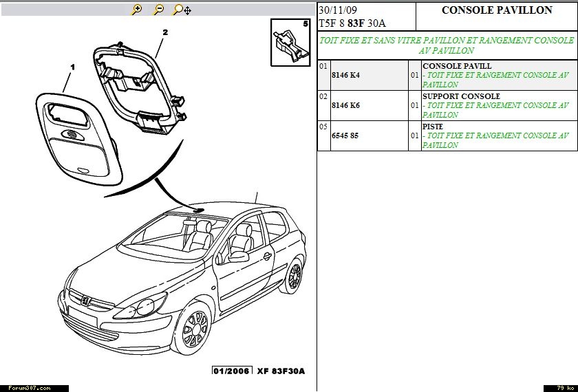
Task: Click the 01/2006 date box below diagram
Action: [232, 371]
